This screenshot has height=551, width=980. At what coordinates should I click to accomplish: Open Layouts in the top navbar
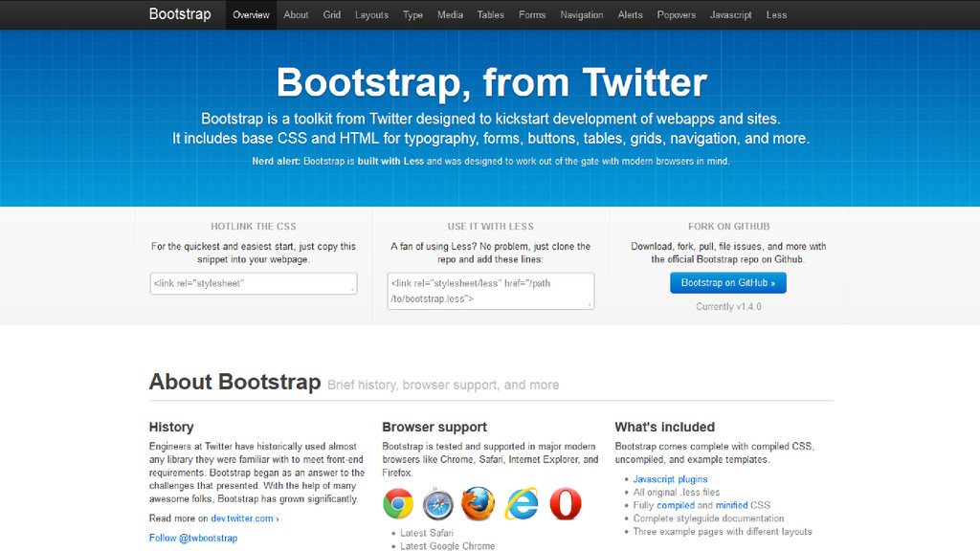coord(372,15)
